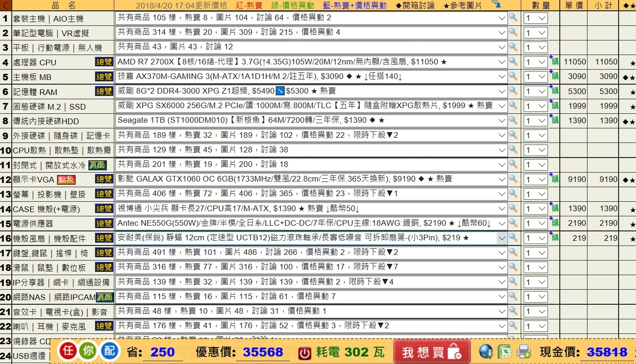Click the magnifier icon in the 主機板 MB row
The image size is (636, 364).
point(513,76)
